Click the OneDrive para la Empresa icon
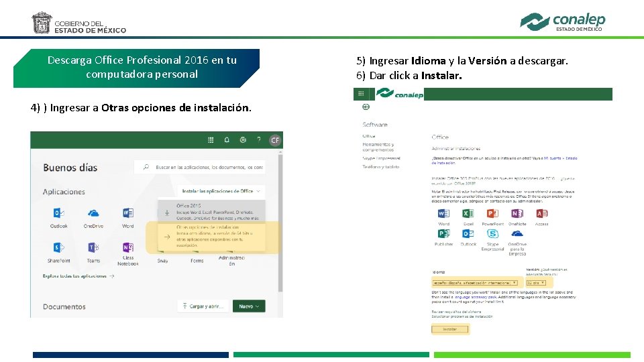This screenshot has height=362, width=644. click(517, 233)
